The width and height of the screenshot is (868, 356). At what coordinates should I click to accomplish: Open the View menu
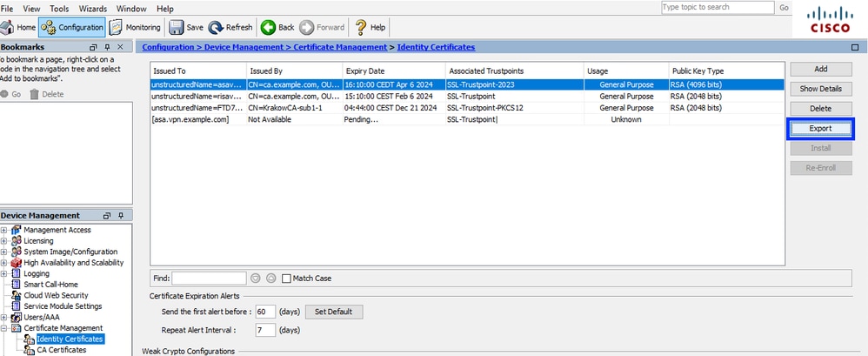point(31,9)
